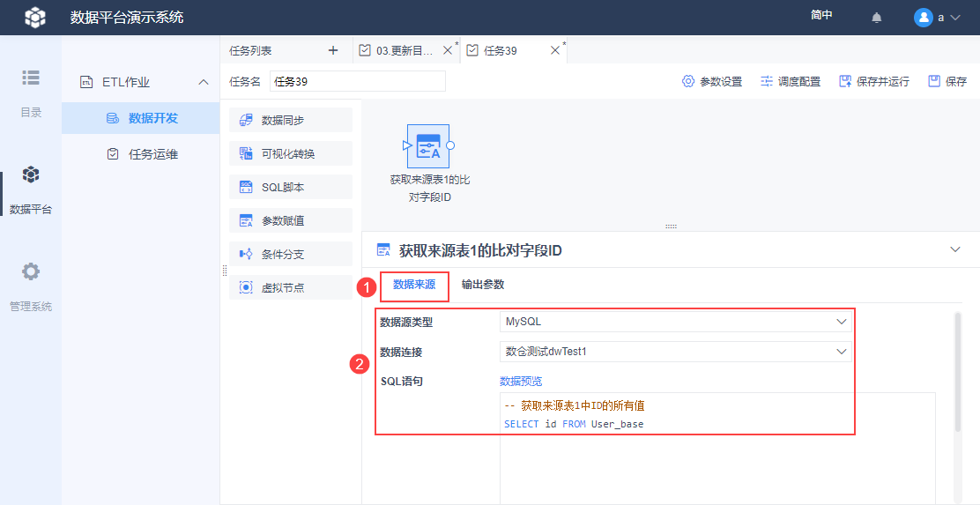Close the 任务39 tab

554,50
